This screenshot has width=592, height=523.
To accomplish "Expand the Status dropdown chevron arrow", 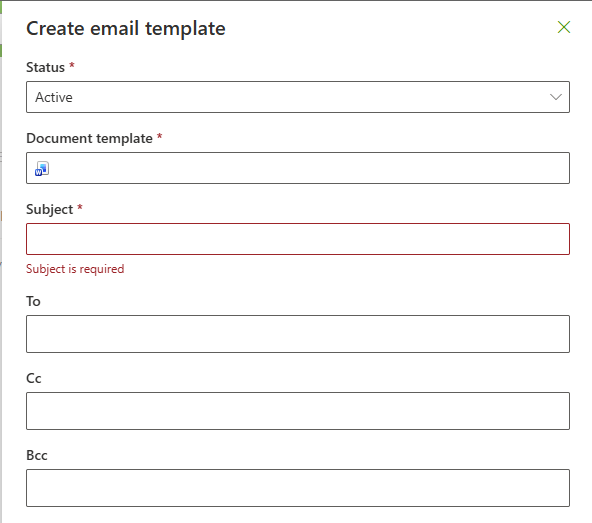I will click(x=556, y=97).
